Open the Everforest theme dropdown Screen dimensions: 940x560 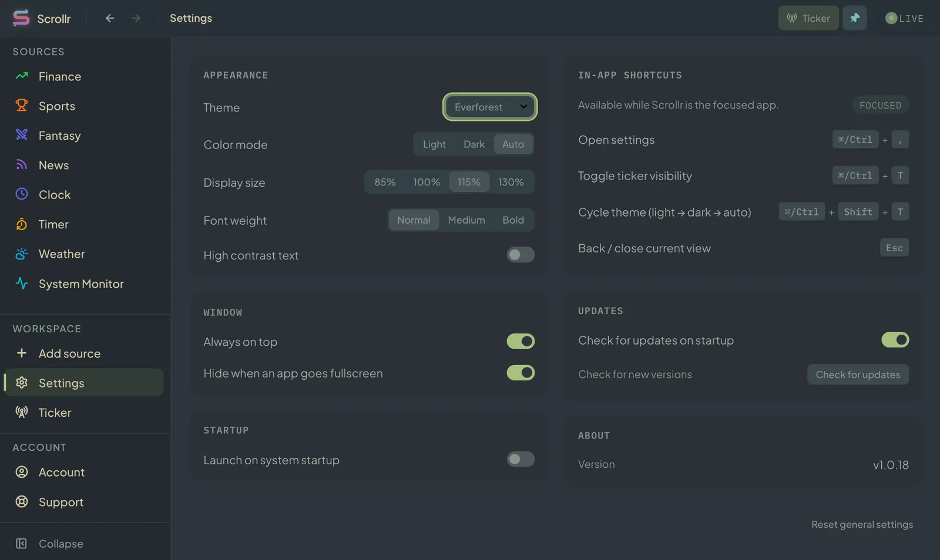[490, 107]
